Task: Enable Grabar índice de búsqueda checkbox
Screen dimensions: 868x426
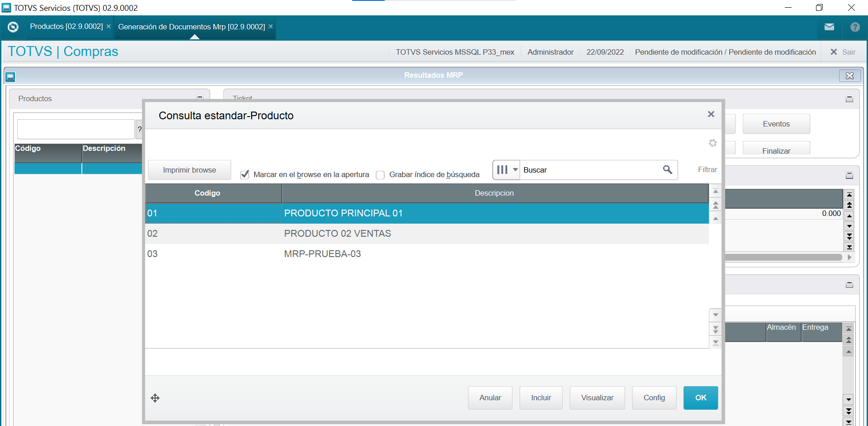Action: (x=380, y=174)
